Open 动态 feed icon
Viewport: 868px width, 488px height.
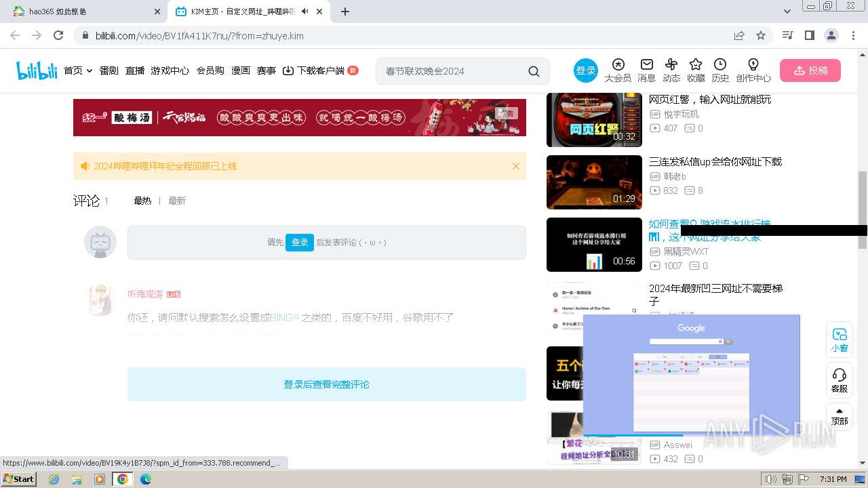[x=671, y=70]
